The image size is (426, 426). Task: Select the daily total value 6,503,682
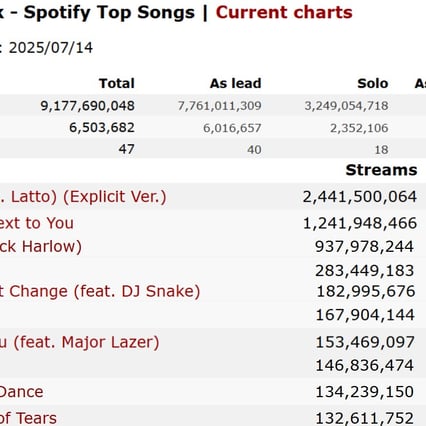tap(102, 128)
